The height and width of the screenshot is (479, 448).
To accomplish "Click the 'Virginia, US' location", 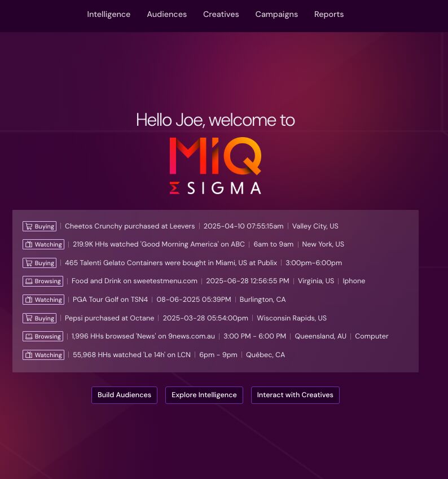I will (x=316, y=281).
